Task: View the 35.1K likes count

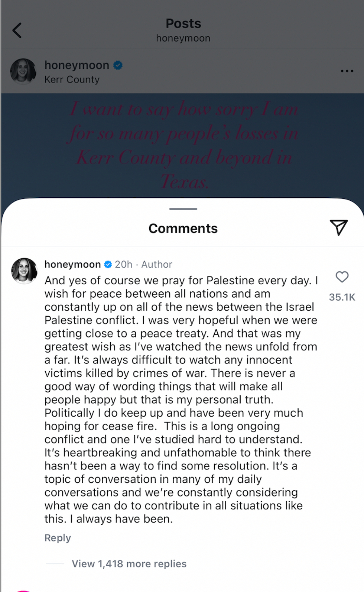Action: click(342, 297)
